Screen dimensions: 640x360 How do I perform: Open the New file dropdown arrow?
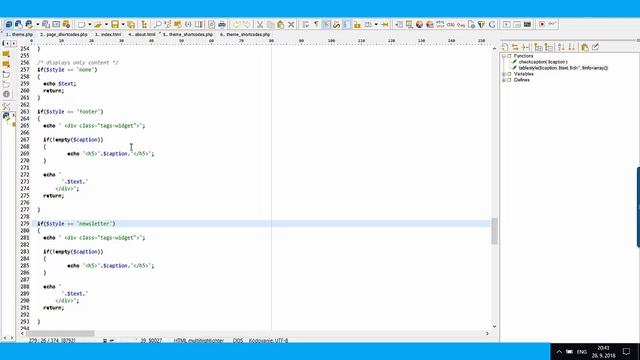pyautogui.click(x=89, y=24)
